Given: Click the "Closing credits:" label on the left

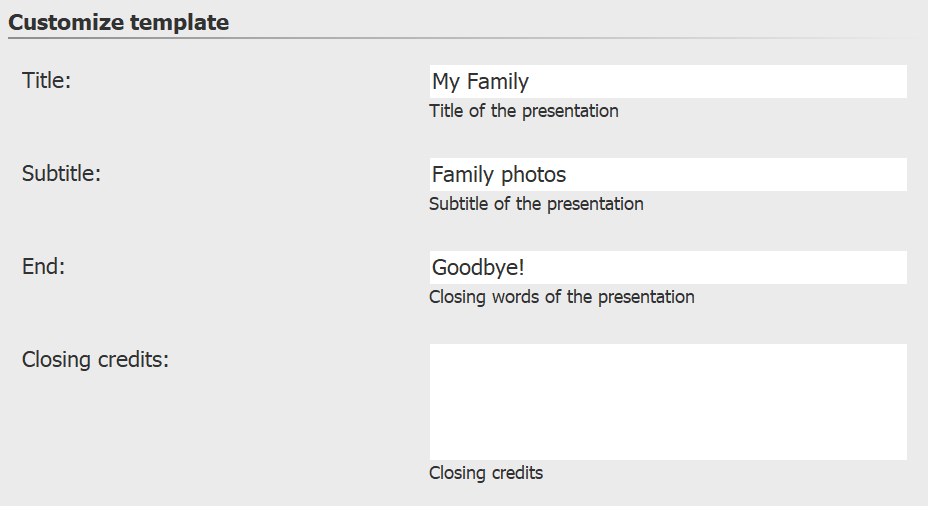Looking at the screenshot, I should coord(95,360).
